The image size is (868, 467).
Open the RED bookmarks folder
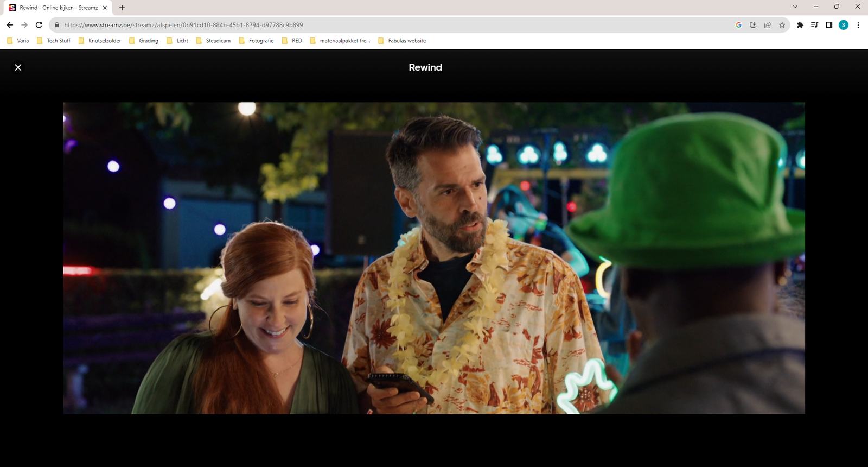pyautogui.click(x=292, y=41)
